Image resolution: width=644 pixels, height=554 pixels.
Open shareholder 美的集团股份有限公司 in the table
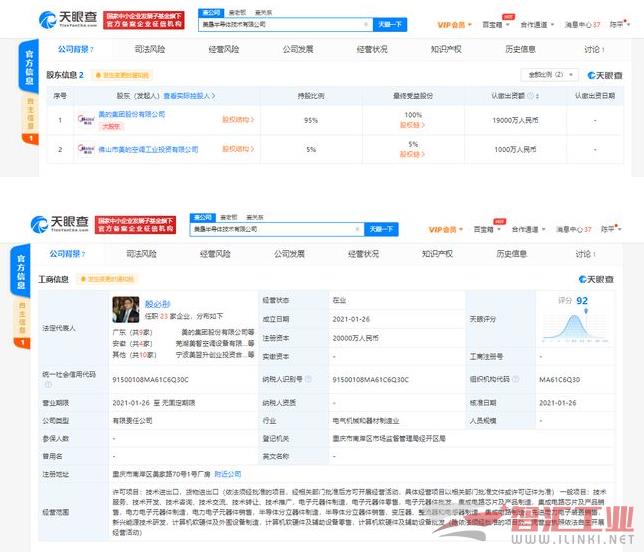pyautogui.click(x=132, y=114)
